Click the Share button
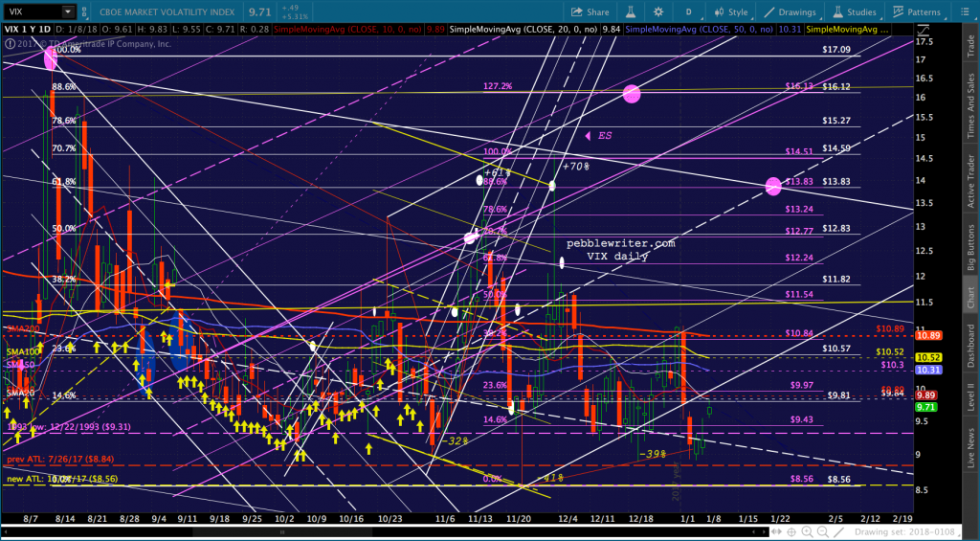980x541 pixels. pyautogui.click(x=590, y=11)
